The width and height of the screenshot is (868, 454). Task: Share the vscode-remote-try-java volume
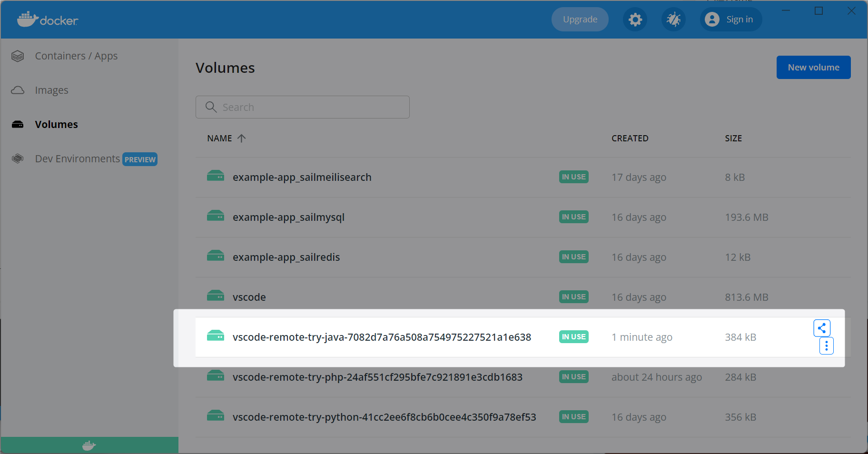[822, 328]
